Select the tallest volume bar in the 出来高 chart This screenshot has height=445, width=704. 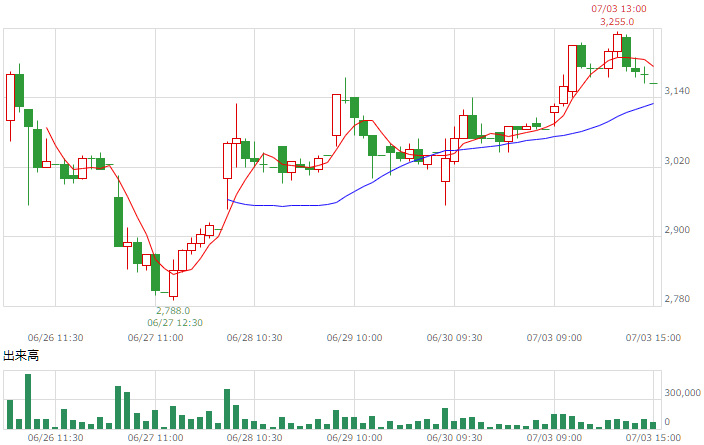tap(28, 401)
